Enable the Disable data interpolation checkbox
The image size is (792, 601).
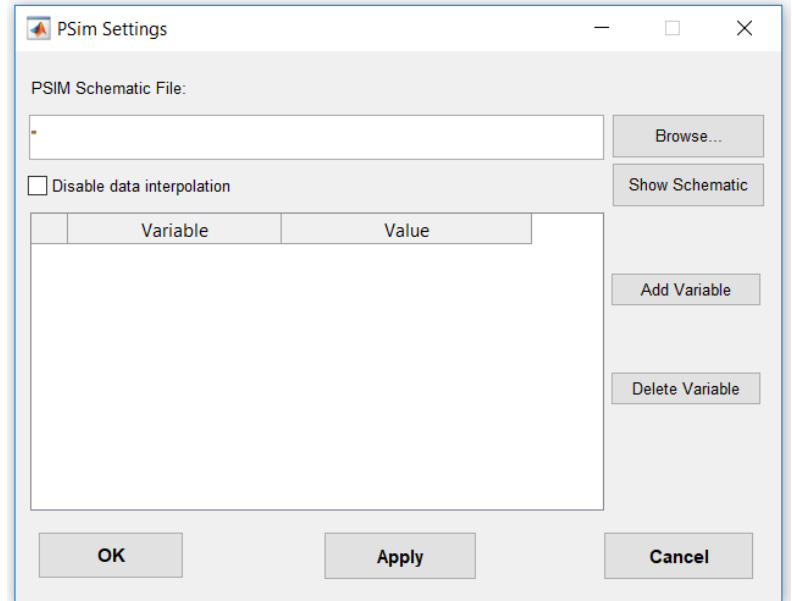(x=39, y=186)
